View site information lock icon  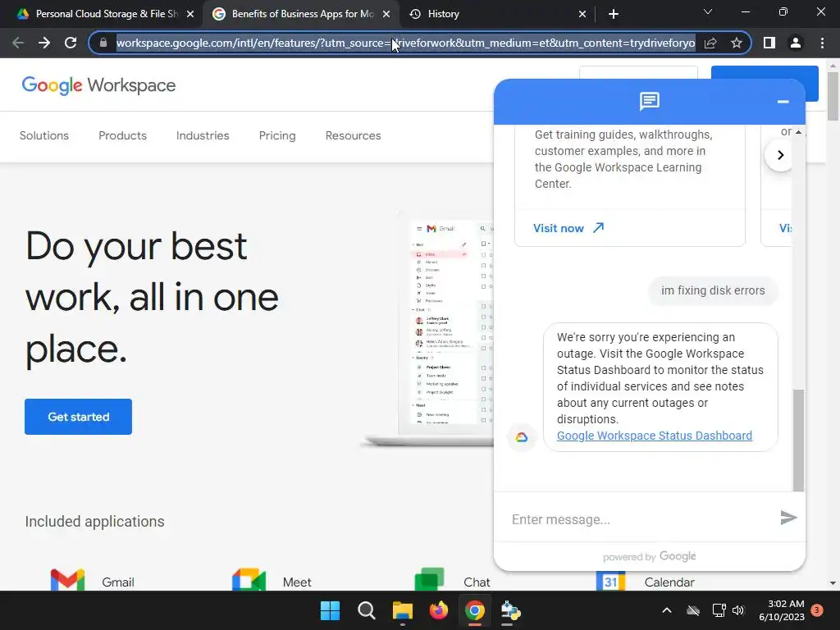(103, 43)
